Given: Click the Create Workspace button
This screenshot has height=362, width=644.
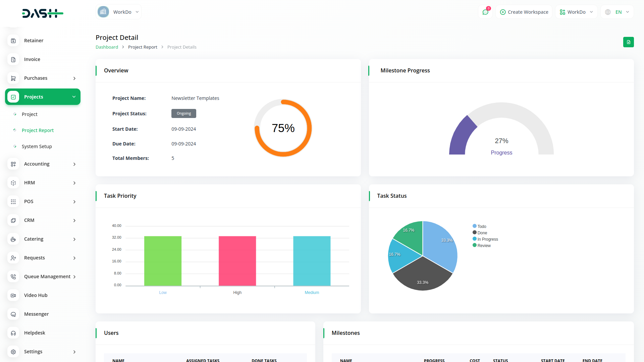Looking at the screenshot, I should tap(524, 12).
